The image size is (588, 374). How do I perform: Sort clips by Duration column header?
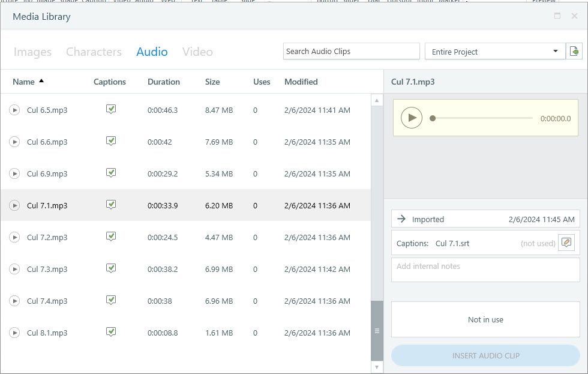[x=163, y=82]
